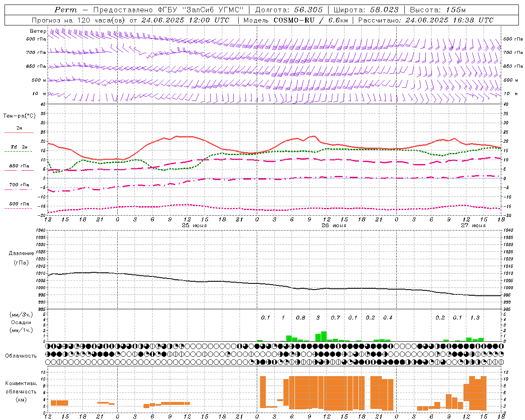The image size is (525, 420).
Task: Click the "Высота: 155м" elevation value
Action: 438,10
